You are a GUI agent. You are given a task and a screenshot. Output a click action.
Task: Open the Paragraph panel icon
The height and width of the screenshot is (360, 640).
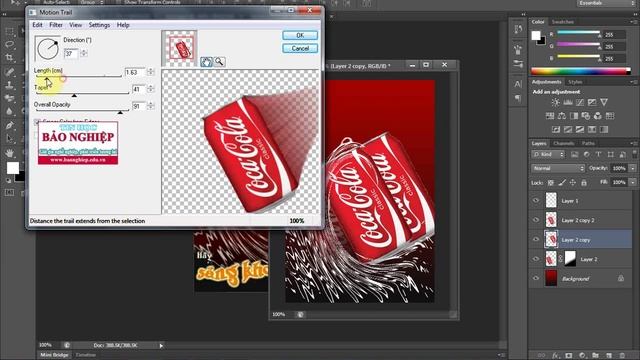(518, 98)
